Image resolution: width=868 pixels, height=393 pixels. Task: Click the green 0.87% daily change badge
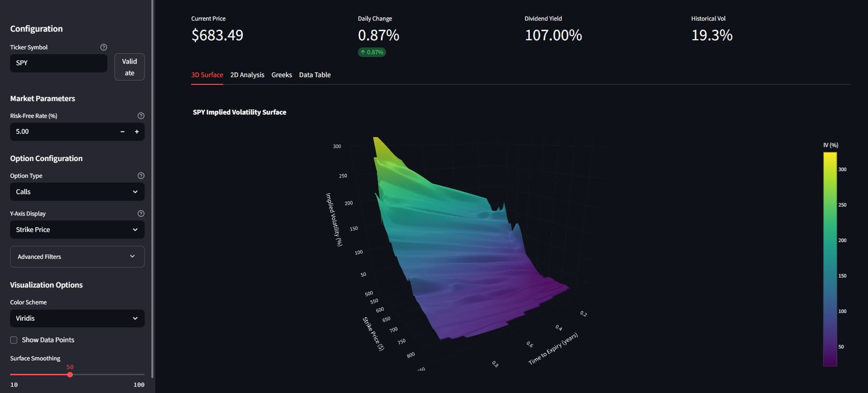point(372,52)
